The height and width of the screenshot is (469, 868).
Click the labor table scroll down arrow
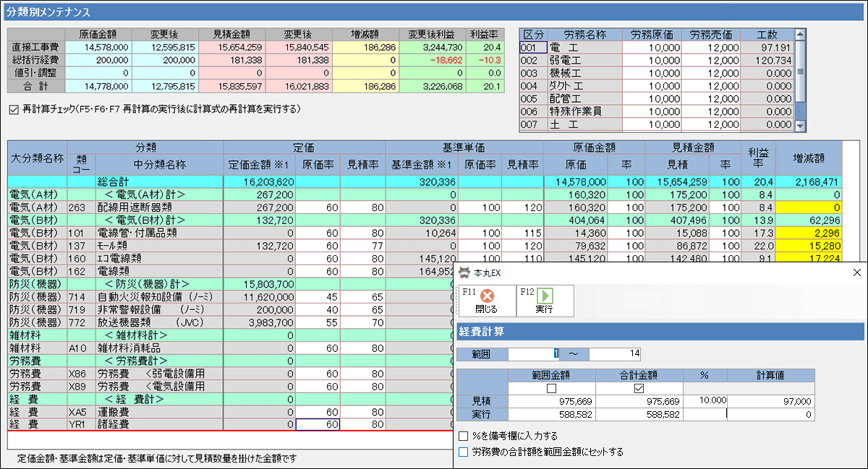click(800, 126)
